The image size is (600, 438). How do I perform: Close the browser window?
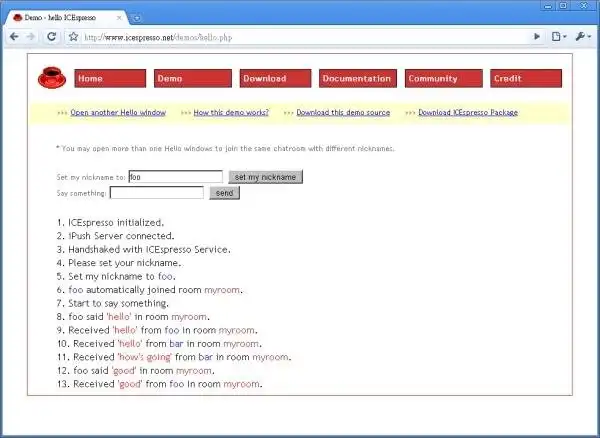[x=584, y=6]
